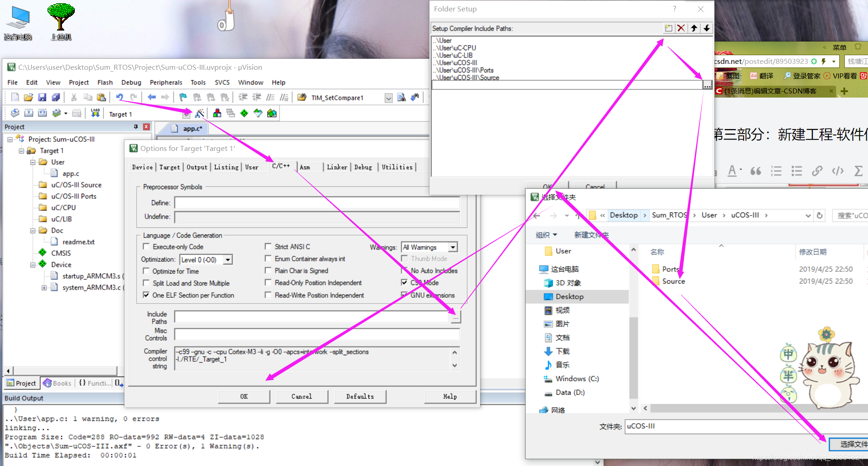Switch to the Debug options tab
The image size is (868, 466).
(363, 167)
